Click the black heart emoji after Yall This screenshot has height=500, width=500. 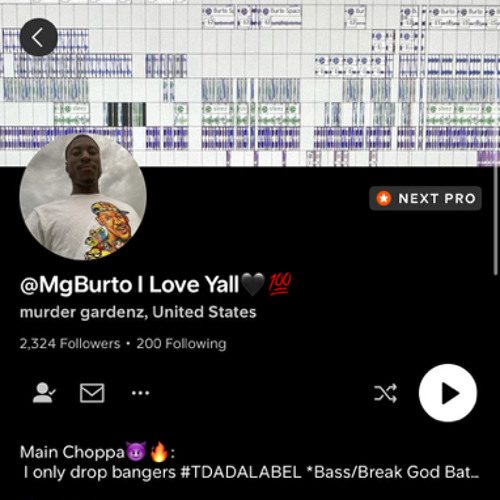[253, 284]
